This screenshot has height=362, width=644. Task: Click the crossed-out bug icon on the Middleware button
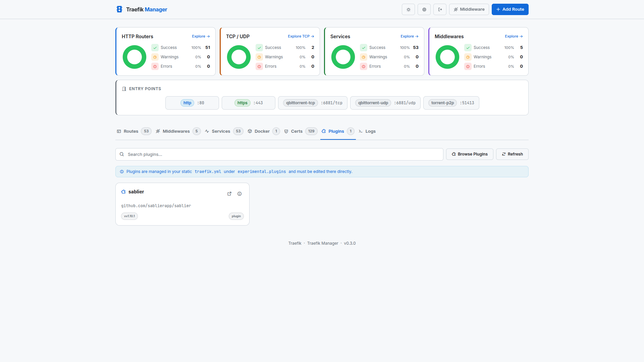pyautogui.click(x=456, y=9)
